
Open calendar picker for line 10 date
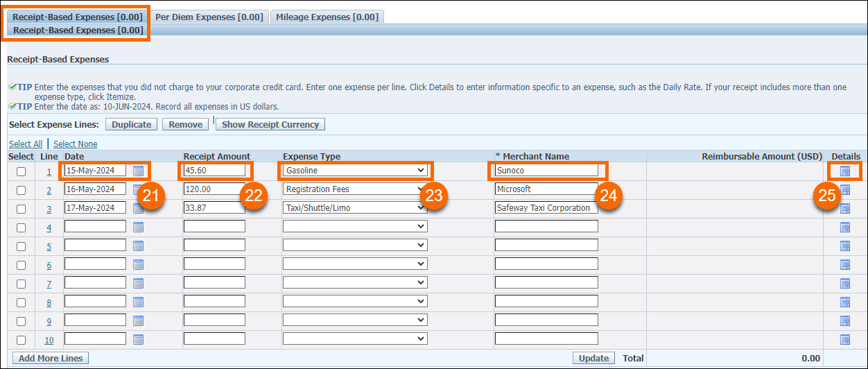(x=138, y=340)
